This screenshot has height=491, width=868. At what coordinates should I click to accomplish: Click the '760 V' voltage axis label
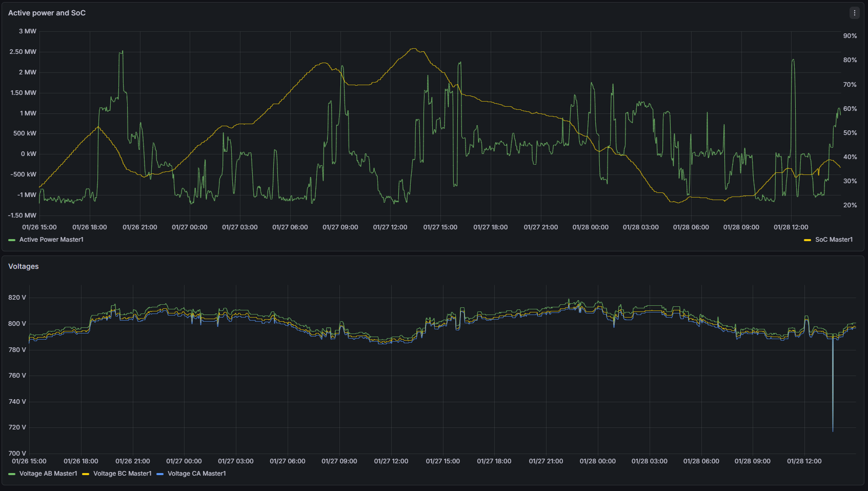(x=17, y=376)
